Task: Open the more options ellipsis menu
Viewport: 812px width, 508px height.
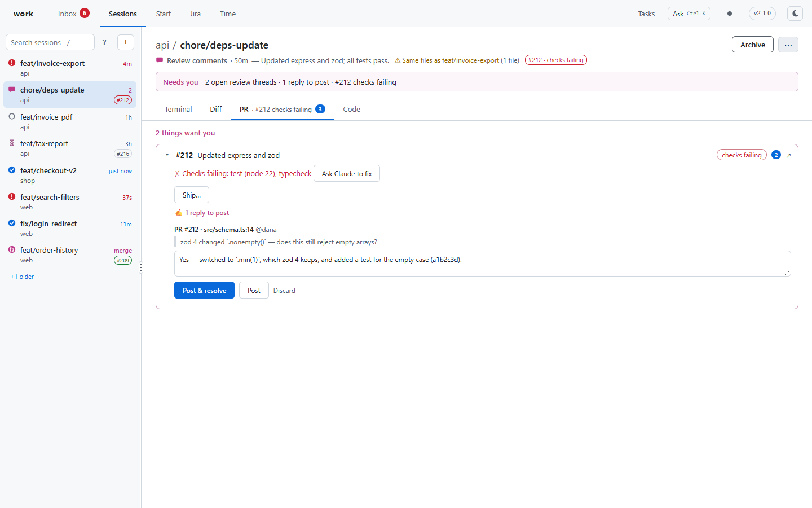Action: click(788, 45)
